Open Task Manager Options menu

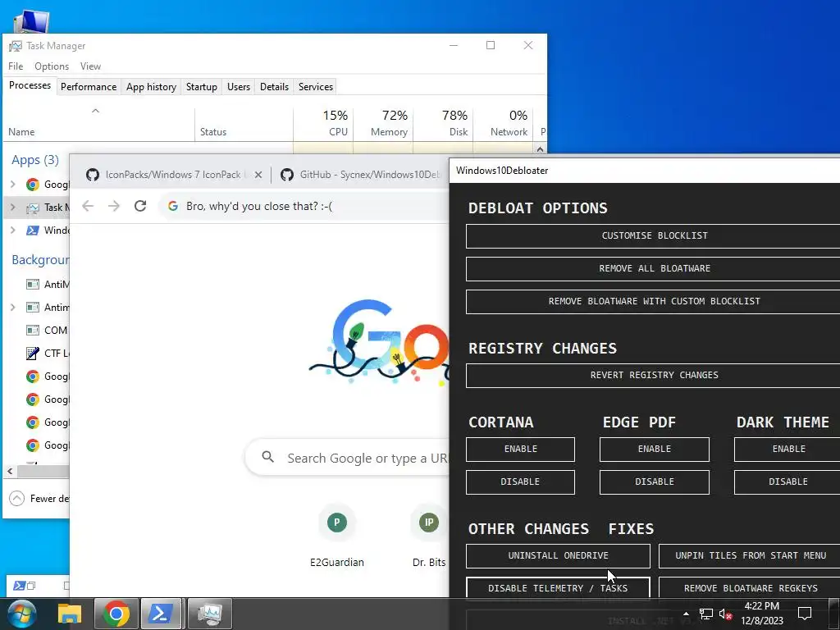(52, 66)
